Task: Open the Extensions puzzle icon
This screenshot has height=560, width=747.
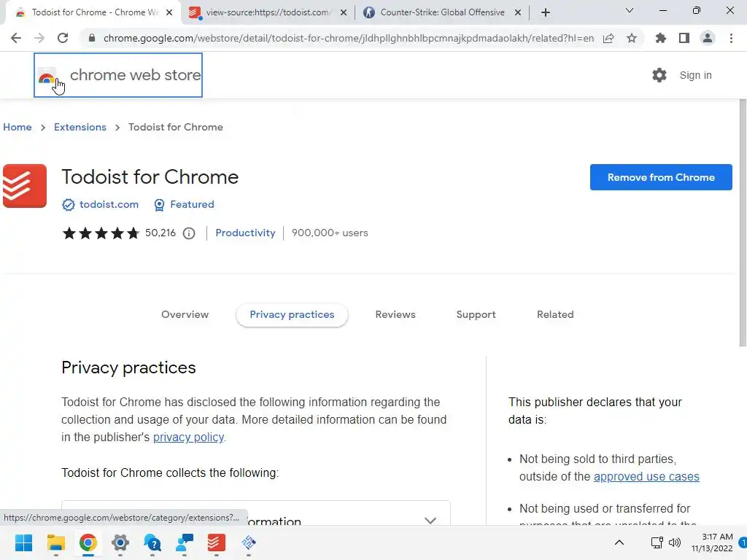Action: coord(661,38)
